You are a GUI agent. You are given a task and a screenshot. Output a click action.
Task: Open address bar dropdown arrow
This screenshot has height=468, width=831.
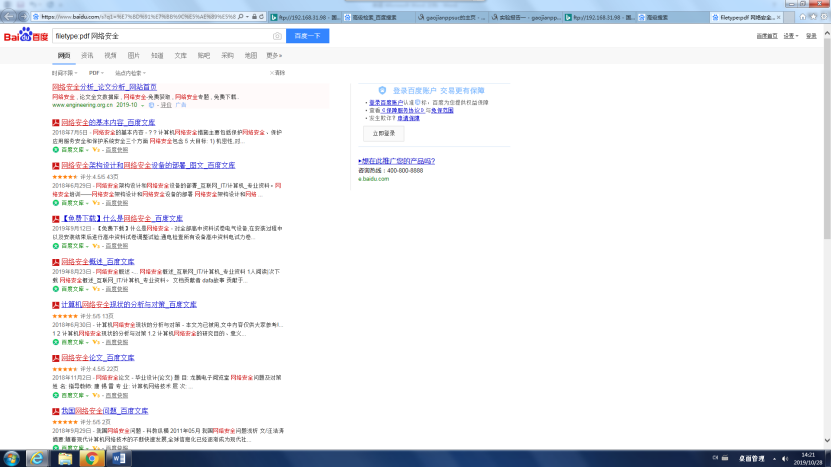pyautogui.click(x=247, y=17)
